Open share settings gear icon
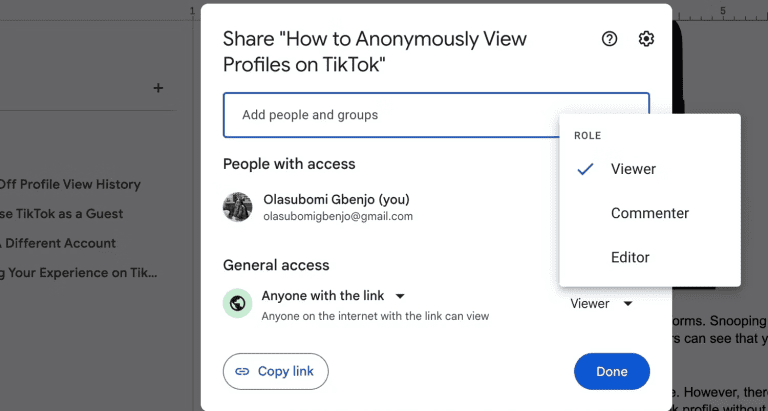Viewport: 768px width, 411px height. [646, 39]
